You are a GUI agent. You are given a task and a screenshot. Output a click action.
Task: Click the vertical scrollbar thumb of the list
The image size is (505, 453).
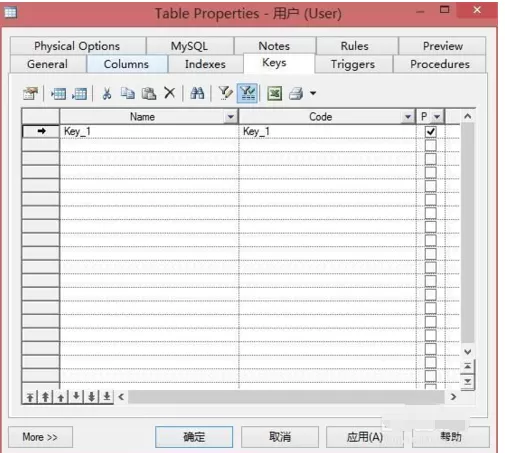pos(468,233)
